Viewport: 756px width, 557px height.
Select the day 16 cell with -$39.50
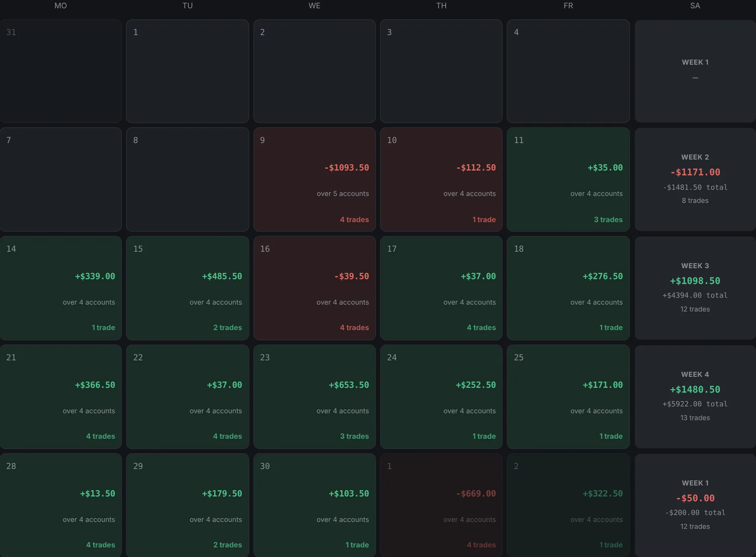(x=315, y=288)
